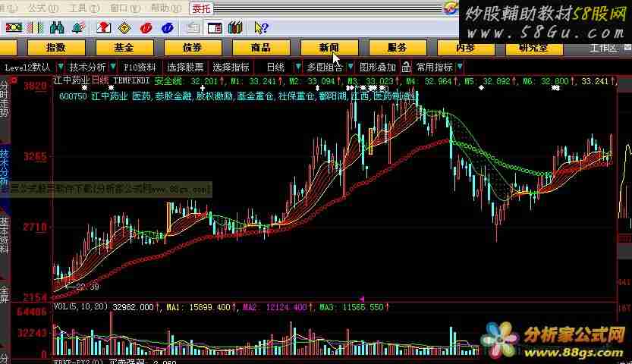632x364 pixels.
Task: Select the 基本资料 side tab
Action: (x=4, y=237)
